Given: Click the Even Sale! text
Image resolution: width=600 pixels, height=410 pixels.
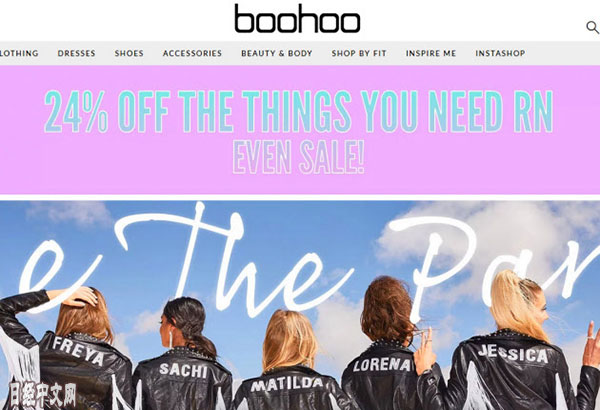Looking at the screenshot, I should click(298, 157).
